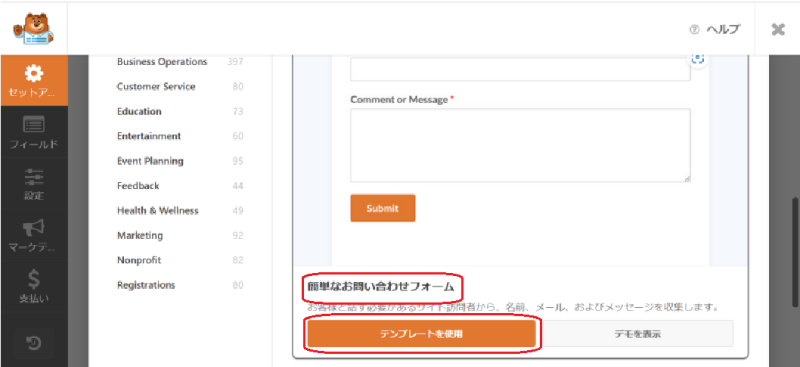Select the Health & Wellness category
This screenshot has width=800, height=367.
pyautogui.click(x=158, y=211)
